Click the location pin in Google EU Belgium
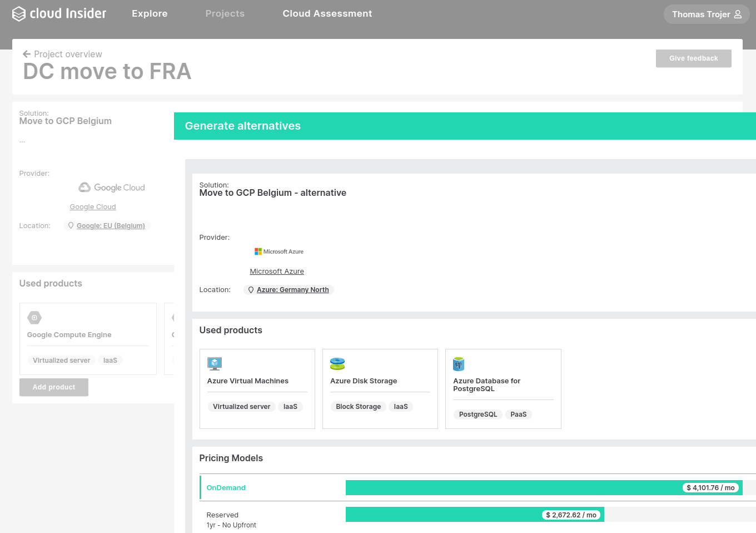The image size is (756, 533). [71, 226]
